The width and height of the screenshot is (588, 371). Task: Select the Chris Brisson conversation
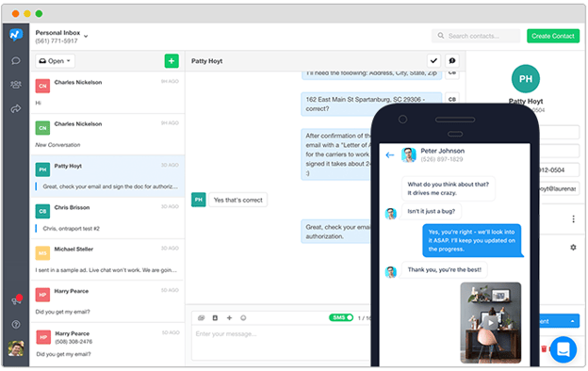point(107,218)
